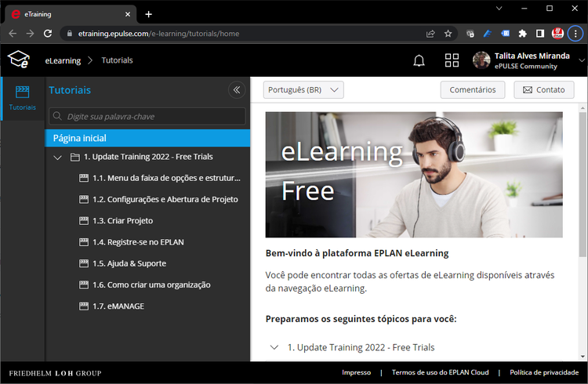Click the scrollbar down arrow

pyautogui.click(x=583, y=357)
